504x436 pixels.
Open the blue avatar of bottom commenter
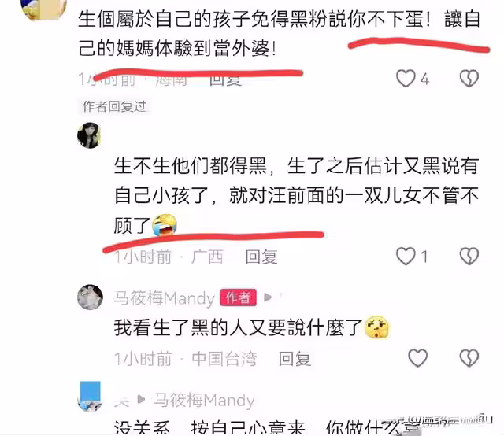[90, 397]
